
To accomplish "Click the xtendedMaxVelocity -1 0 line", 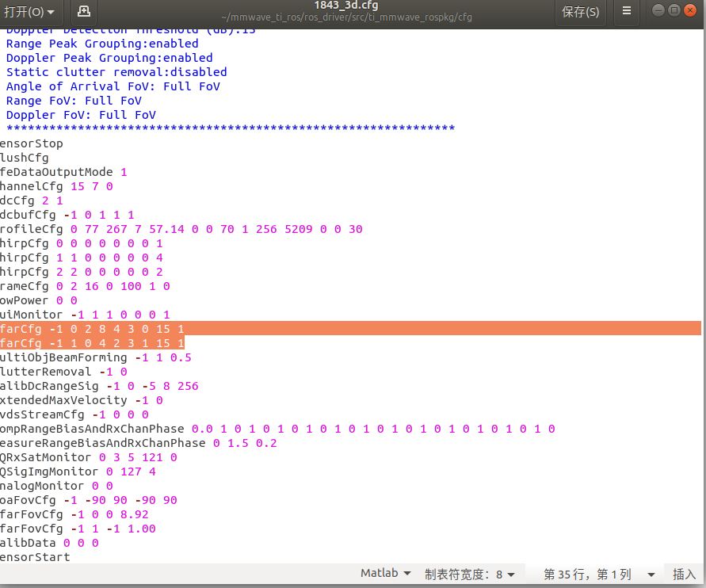I will pos(82,401).
